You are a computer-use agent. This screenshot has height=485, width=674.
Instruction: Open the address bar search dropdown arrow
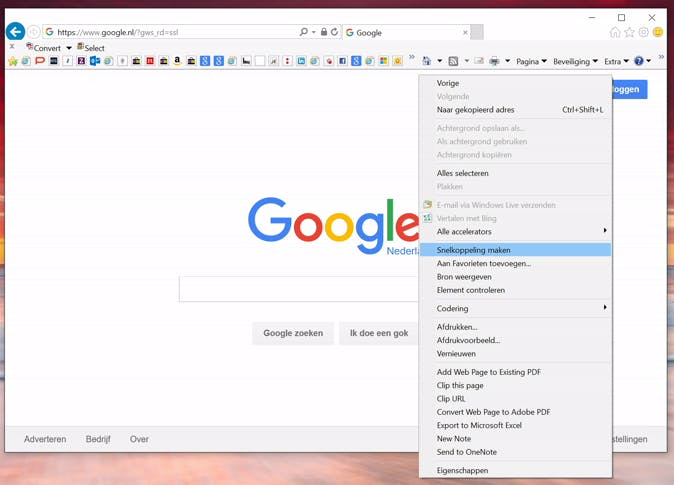(314, 32)
